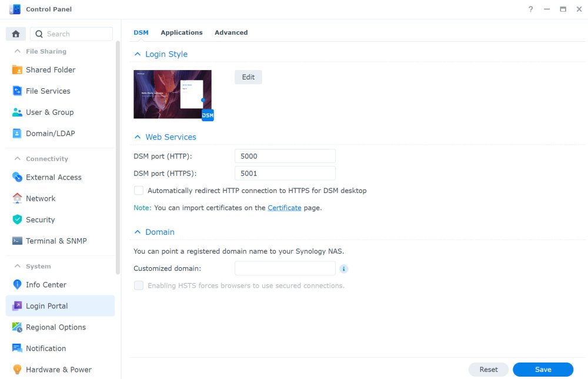The width and height of the screenshot is (588, 379).
Task: Click the Control Panel app icon
Action: pos(15,9)
